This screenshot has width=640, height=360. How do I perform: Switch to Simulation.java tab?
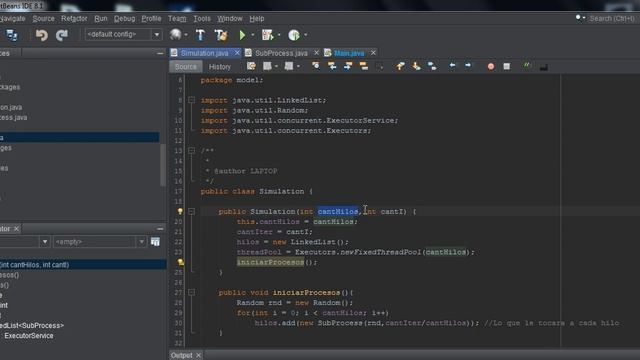click(204, 53)
